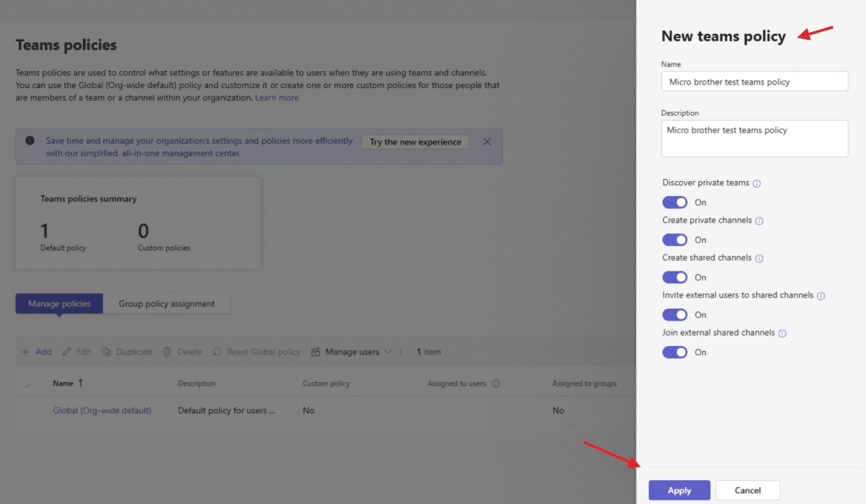Open the Learn more link
Viewport: 866px width, 504px height.
pos(277,98)
